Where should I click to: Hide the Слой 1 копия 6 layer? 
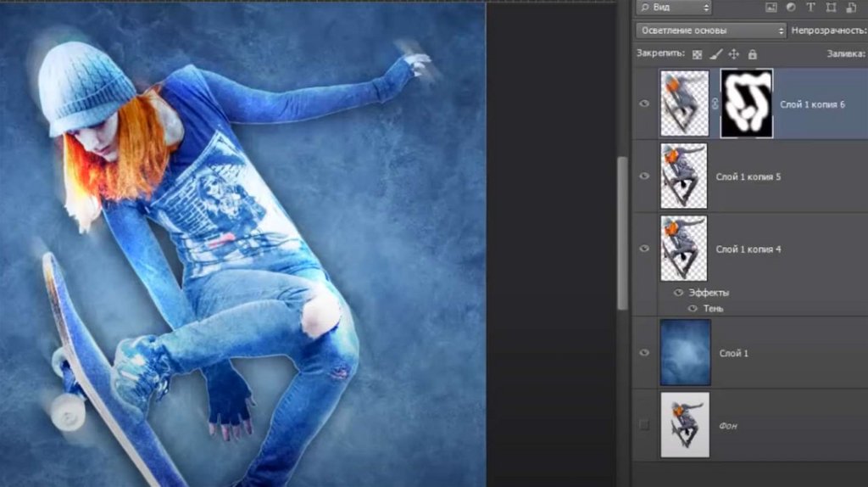point(645,104)
